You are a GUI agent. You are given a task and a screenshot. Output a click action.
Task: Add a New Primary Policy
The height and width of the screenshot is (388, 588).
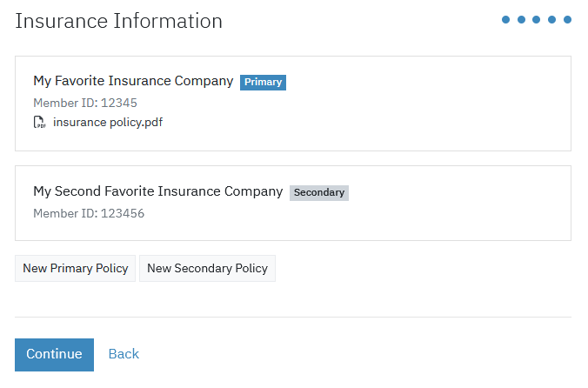[75, 269]
